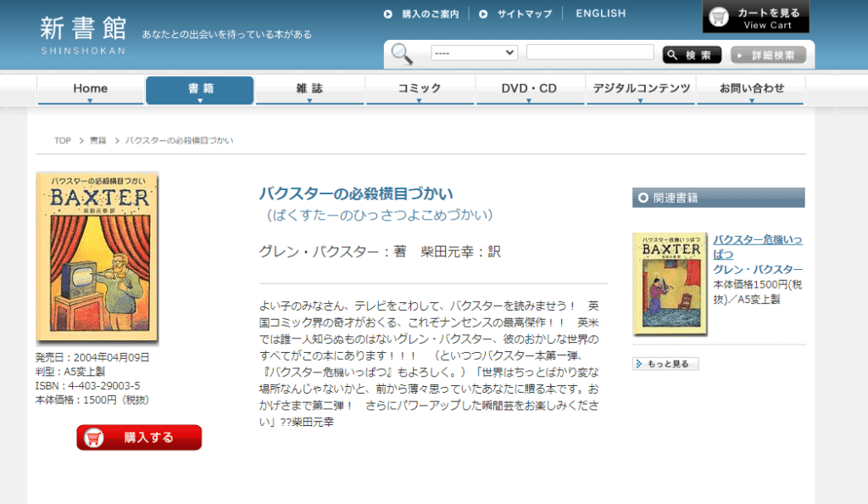Viewport: 868px width, 504px height.
Task: Open the デジタルコンテンツ menu item
Action: [641, 90]
